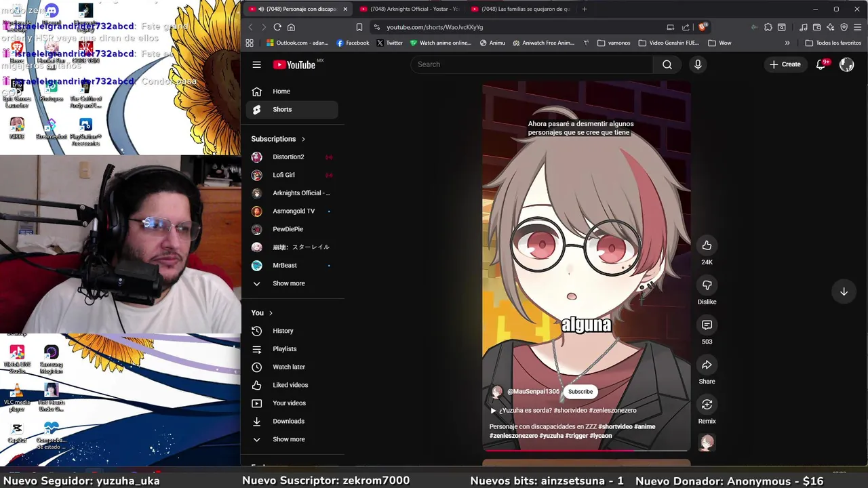Open the Subscriptions section chevron
The width and height of the screenshot is (868, 488).
(303, 139)
